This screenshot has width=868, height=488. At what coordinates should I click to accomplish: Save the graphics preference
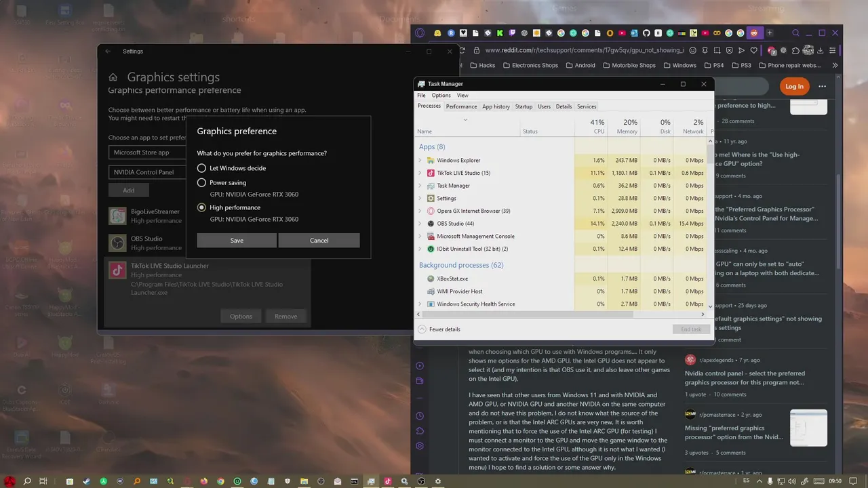pos(237,241)
